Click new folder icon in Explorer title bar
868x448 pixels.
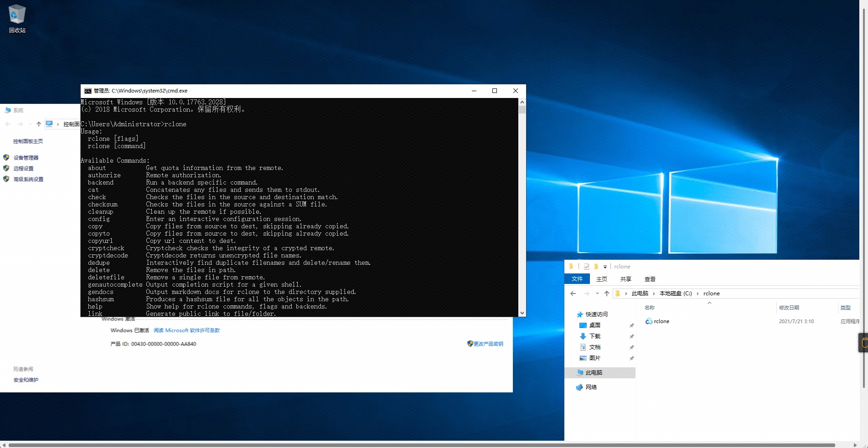click(596, 267)
